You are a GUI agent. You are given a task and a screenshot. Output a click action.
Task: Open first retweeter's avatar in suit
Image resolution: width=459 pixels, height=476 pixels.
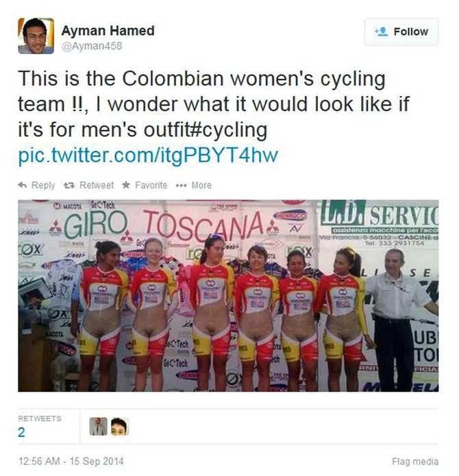(99, 427)
